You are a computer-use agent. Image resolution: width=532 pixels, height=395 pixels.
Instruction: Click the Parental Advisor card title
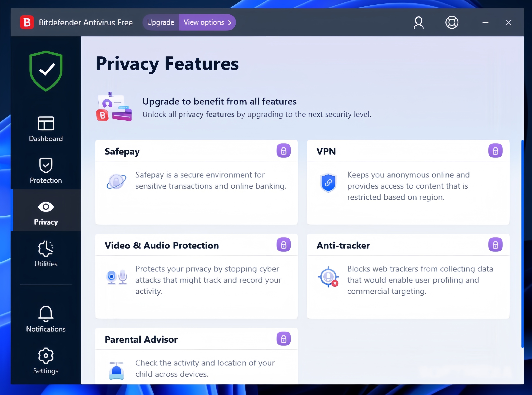141,340
